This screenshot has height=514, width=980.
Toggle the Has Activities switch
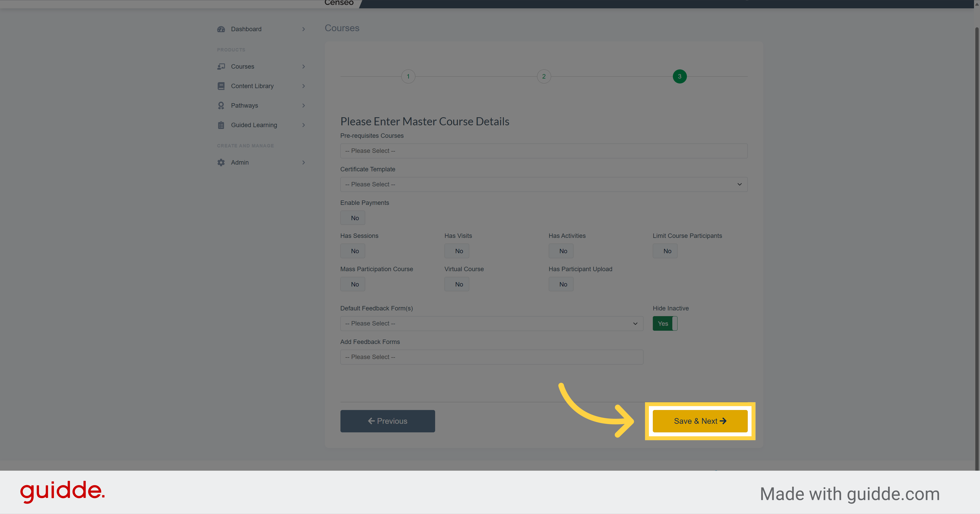561,251
